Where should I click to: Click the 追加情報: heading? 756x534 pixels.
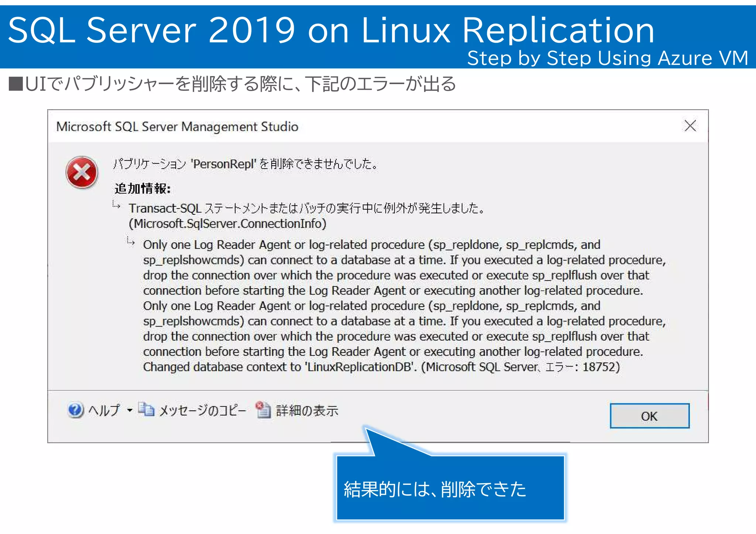tap(142, 188)
